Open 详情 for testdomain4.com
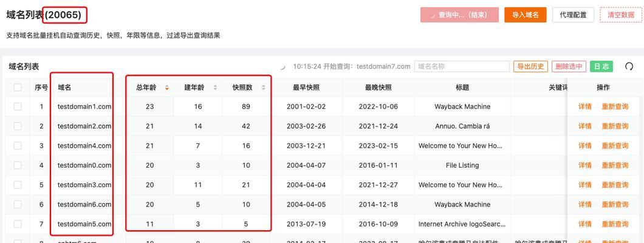 (x=585, y=146)
